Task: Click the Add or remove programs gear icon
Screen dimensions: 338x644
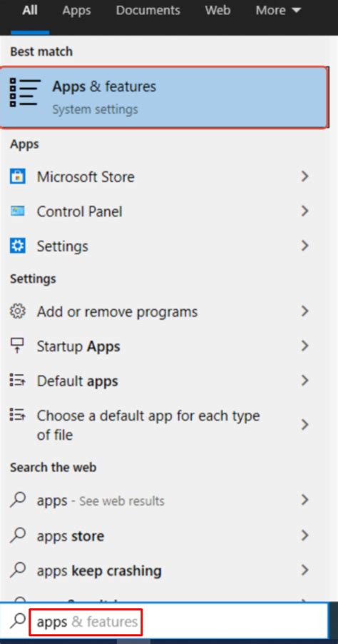Action: (x=17, y=311)
